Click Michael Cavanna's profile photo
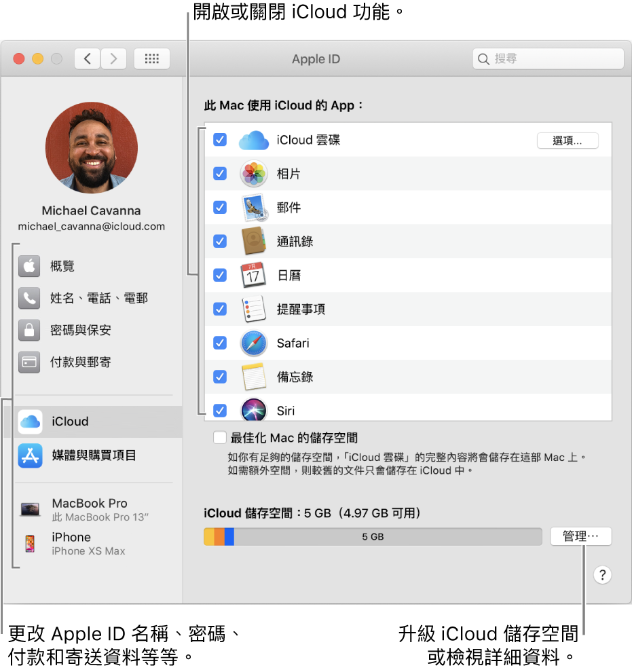 point(92,147)
